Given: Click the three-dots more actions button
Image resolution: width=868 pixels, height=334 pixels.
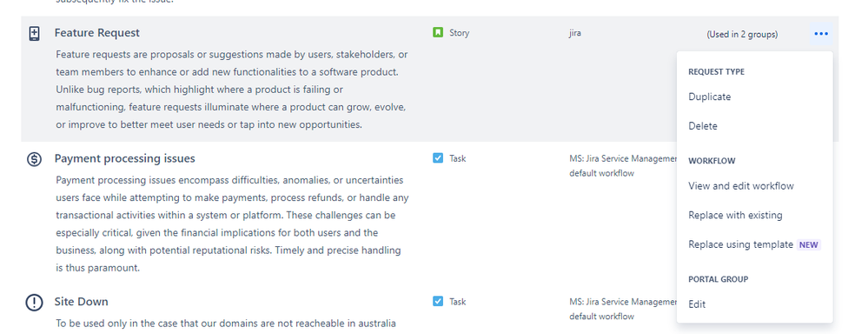Looking at the screenshot, I should pyautogui.click(x=821, y=34).
